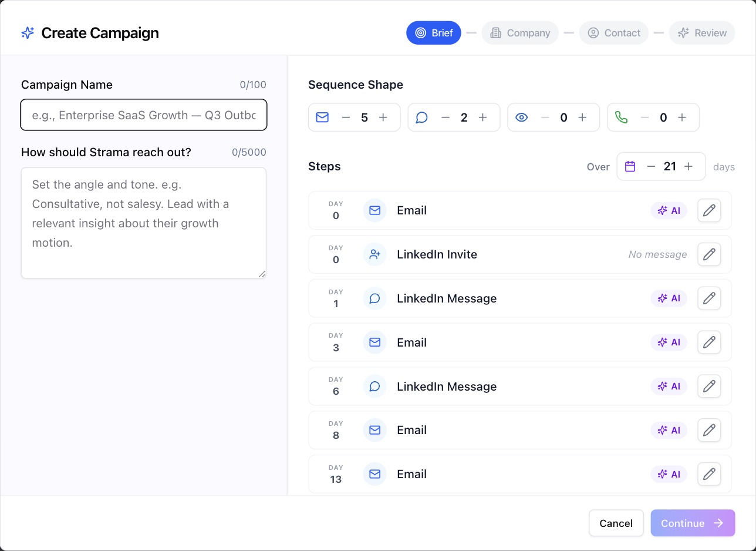Screen dimensions: 756x551
Task: Click the AI badge on Day 8 Email
Action: pyautogui.click(x=669, y=430)
